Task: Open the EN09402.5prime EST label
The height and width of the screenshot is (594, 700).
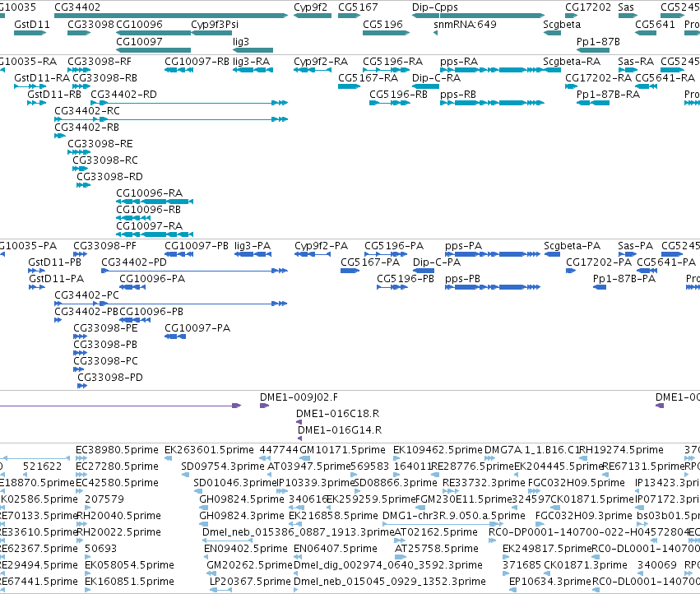Action: pyautogui.click(x=246, y=549)
